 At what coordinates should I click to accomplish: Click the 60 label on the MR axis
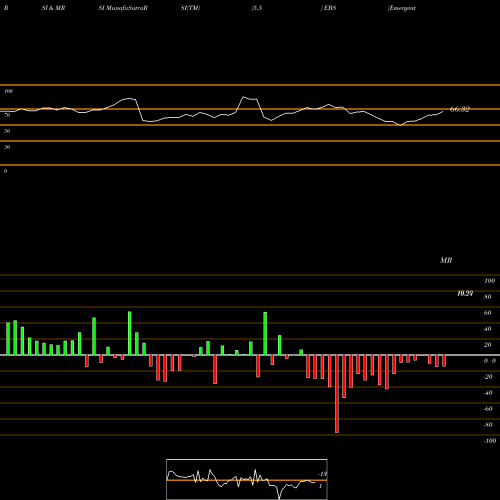pos(488,313)
